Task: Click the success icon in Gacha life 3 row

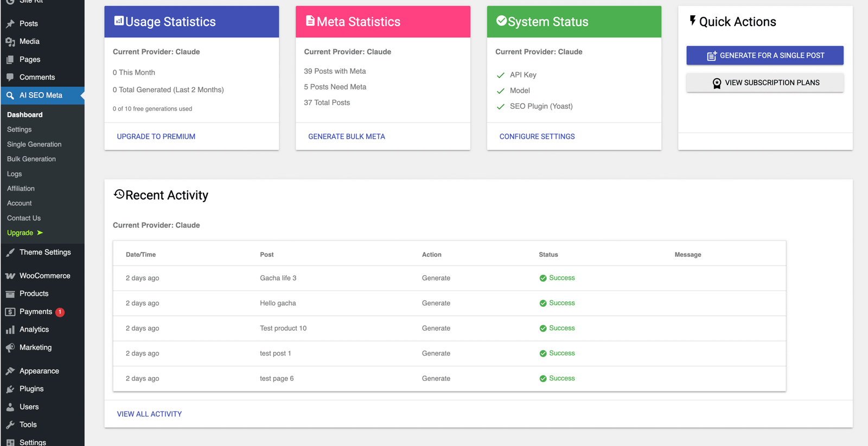Action: pyautogui.click(x=543, y=278)
